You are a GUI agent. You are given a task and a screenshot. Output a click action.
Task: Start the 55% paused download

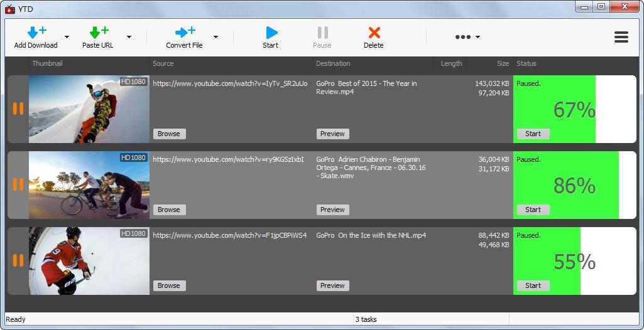point(533,285)
